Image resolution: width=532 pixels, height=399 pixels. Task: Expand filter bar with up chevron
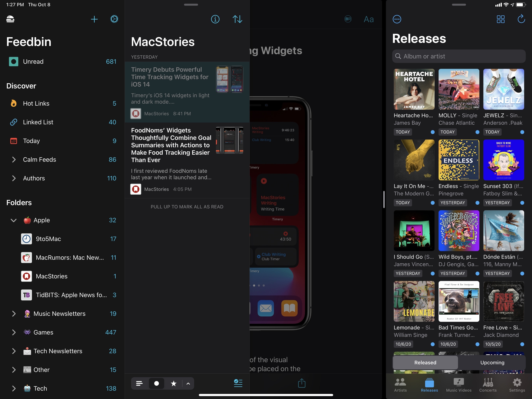(188, 383)
